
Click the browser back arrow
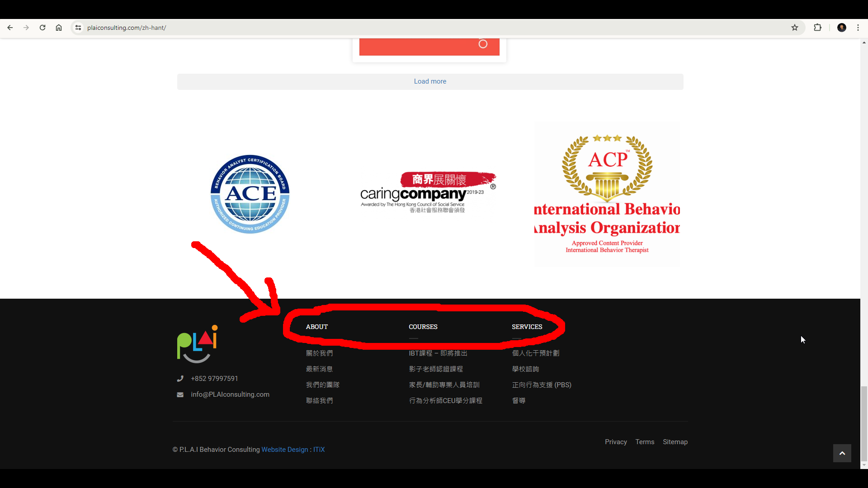(10, 28)
